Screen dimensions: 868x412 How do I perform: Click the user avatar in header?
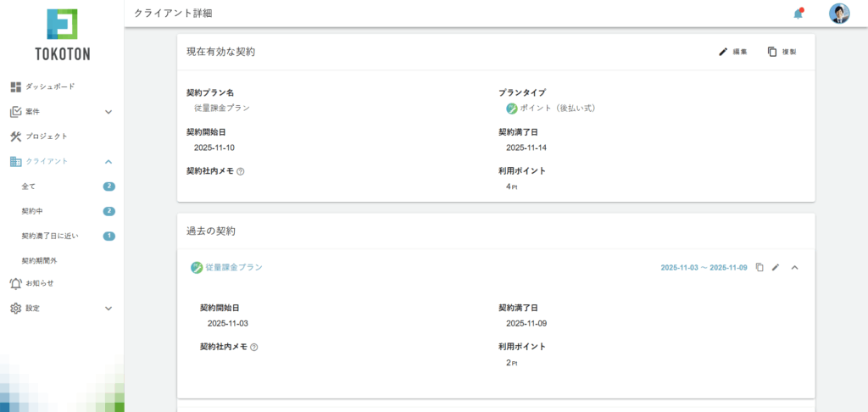tap(839, 14)
